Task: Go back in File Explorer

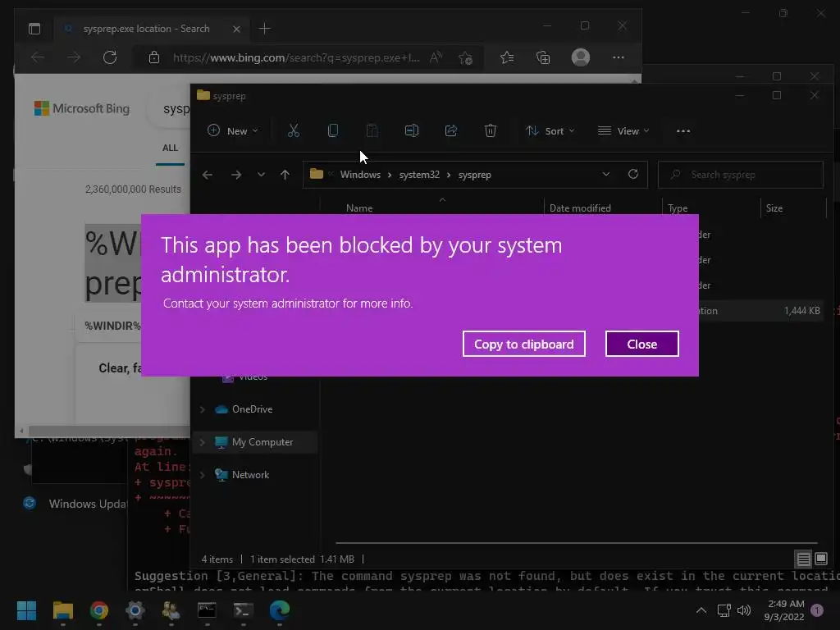Action: 208,175
